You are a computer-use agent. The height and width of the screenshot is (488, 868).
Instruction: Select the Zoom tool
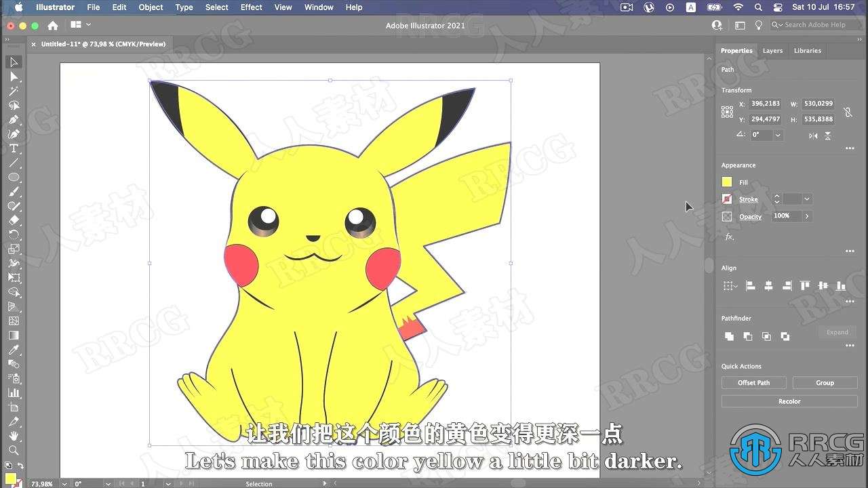(14, 450)
